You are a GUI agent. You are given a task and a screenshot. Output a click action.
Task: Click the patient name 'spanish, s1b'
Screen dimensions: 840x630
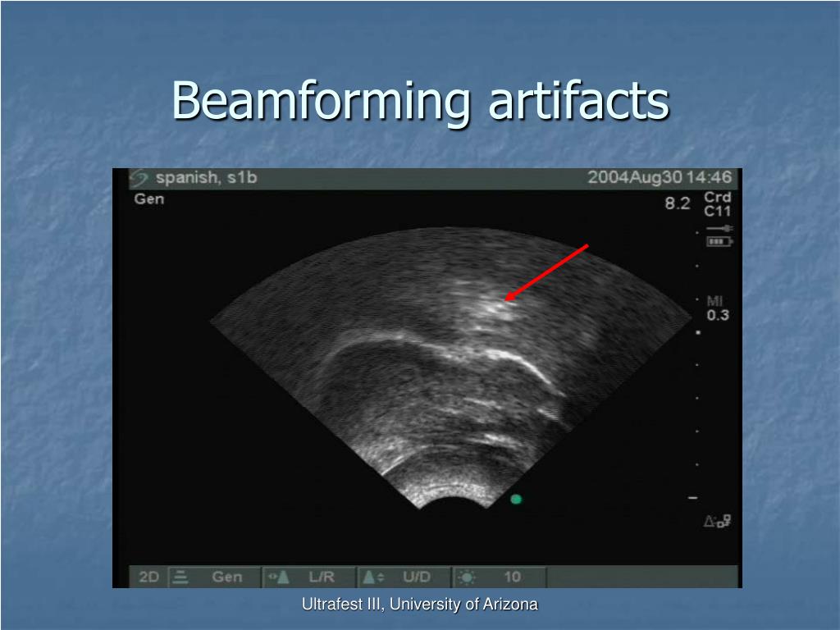click(206, 177)
